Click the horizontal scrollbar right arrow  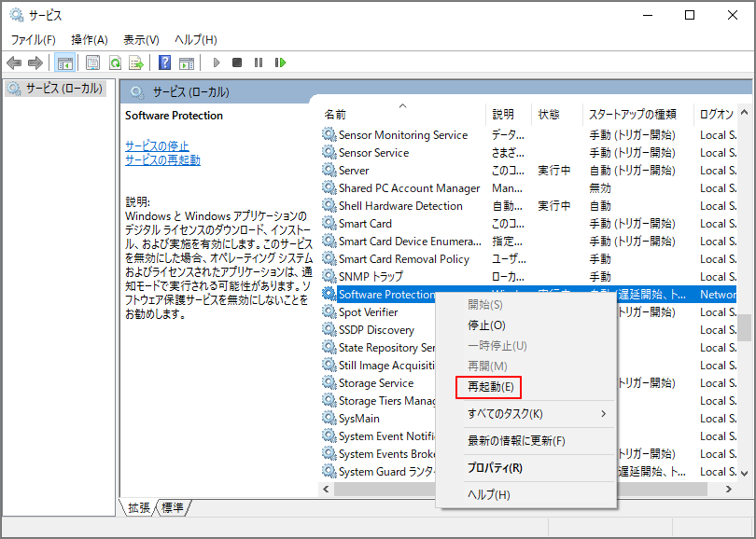click(729, 490)
